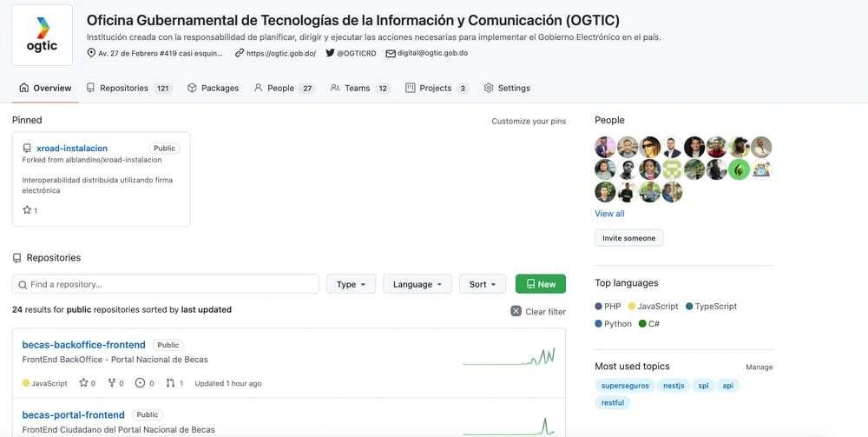Open the https://ogtic.gob.do/ website link

point(281,53)
